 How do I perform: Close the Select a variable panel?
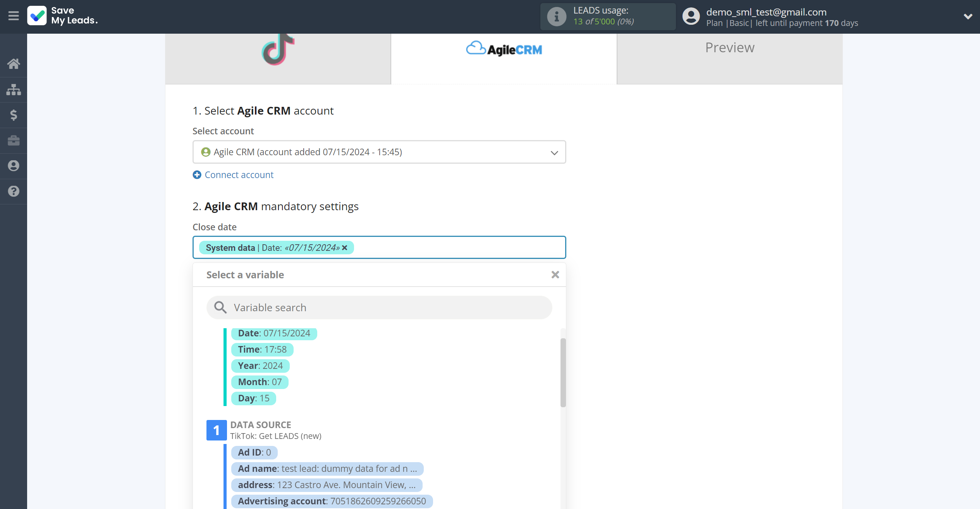click(x=555, y=275)
